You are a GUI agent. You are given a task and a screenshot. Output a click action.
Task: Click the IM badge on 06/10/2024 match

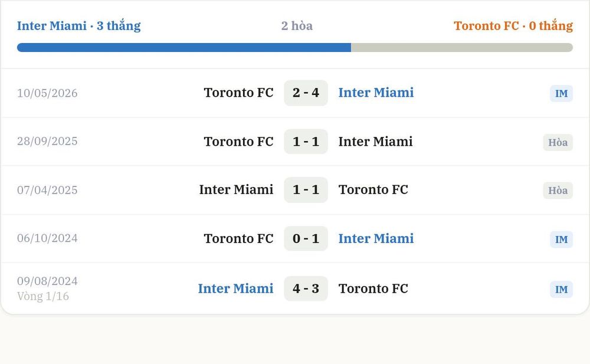[561, 240]
